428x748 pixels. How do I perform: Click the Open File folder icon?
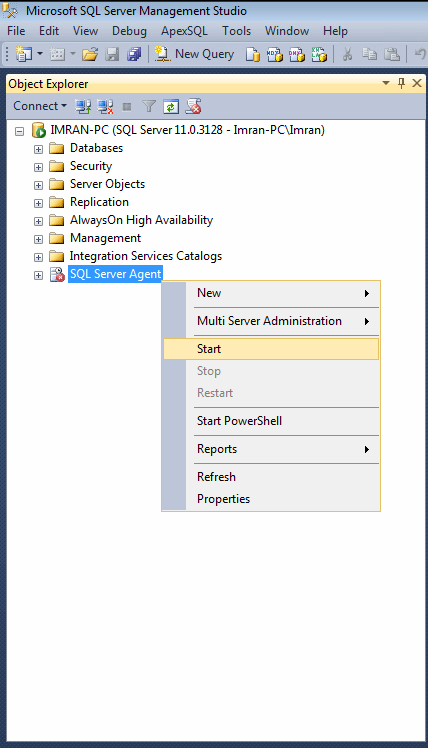click(x=90, y=54)
